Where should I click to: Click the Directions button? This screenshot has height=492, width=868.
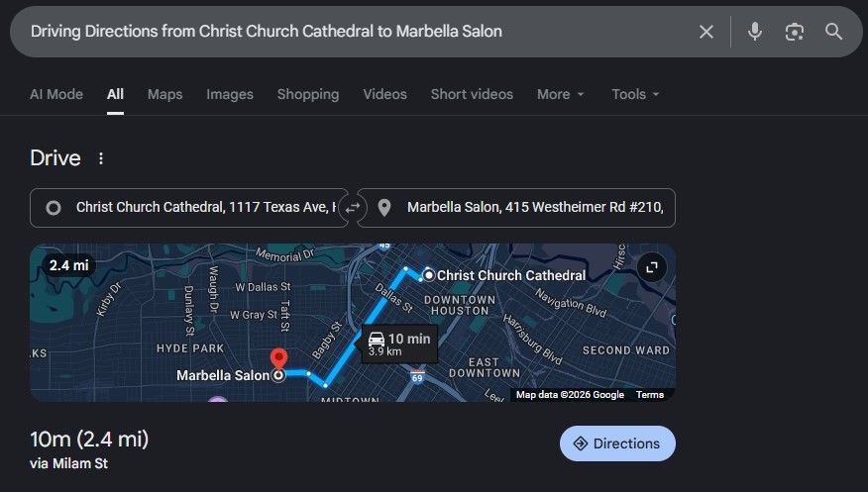point(617,443)
